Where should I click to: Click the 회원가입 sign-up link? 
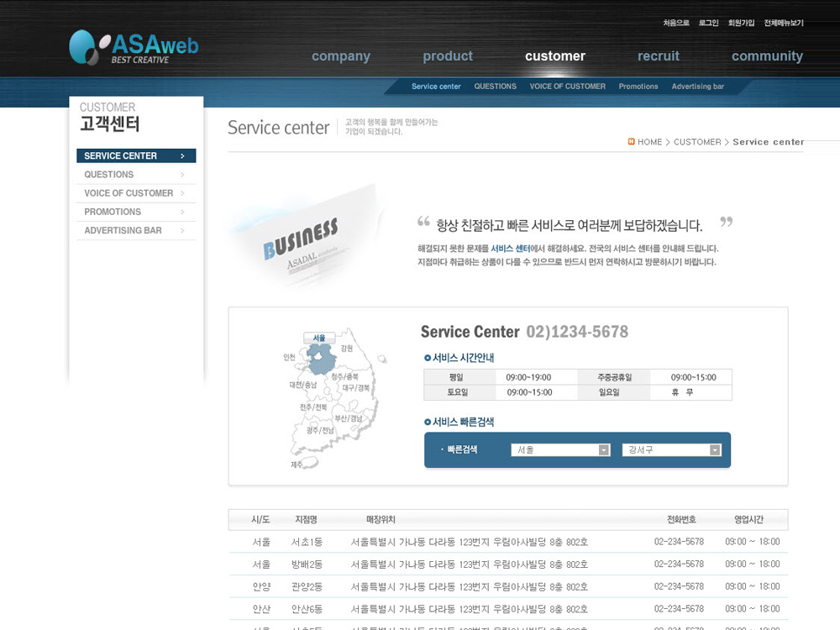tap(741, 24)
